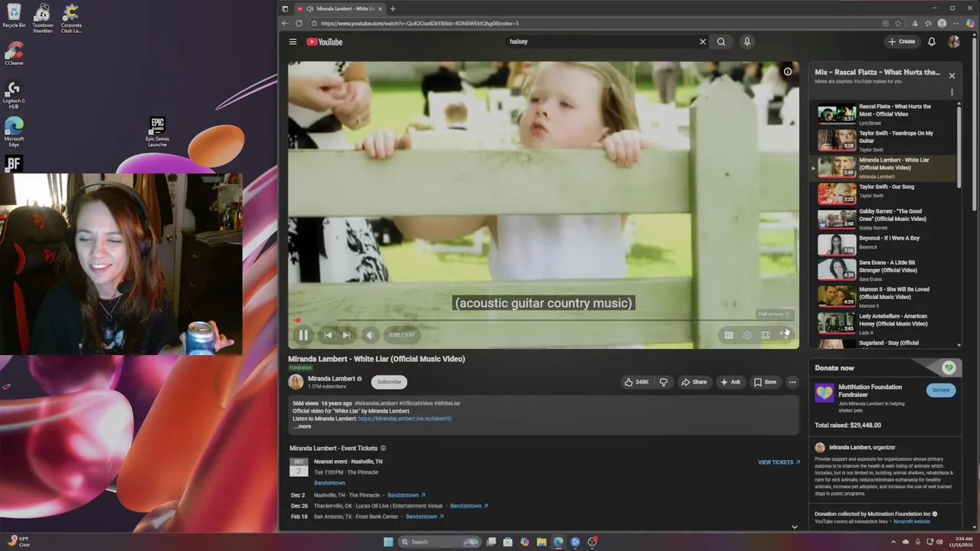The height and width of the screenshot is (551, 980).
Task: Click the YouTube Create button
Action: click(902, 42)
